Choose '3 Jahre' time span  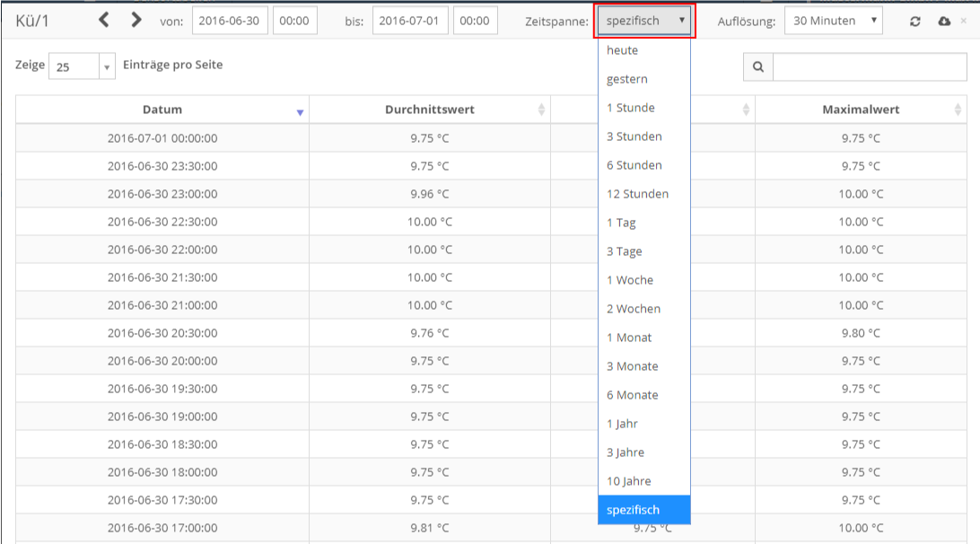click(x=644, y=452)
